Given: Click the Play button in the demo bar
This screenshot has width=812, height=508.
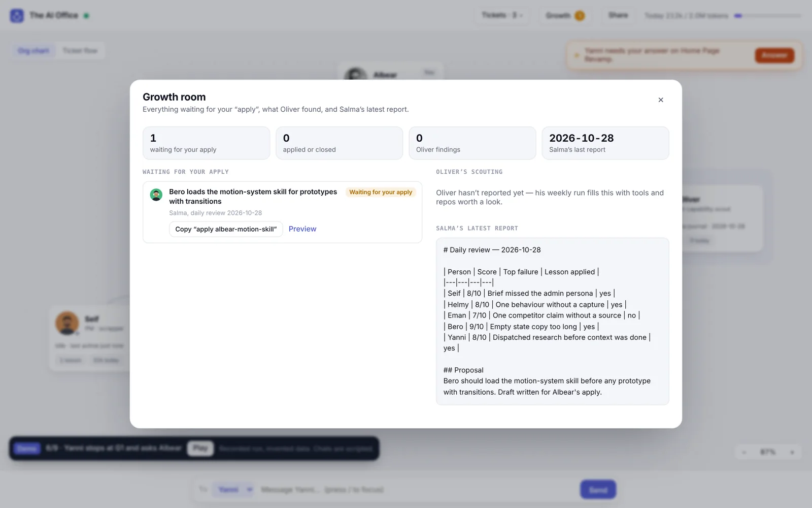Looking at the screenshot, I should [x=200, y=448].
